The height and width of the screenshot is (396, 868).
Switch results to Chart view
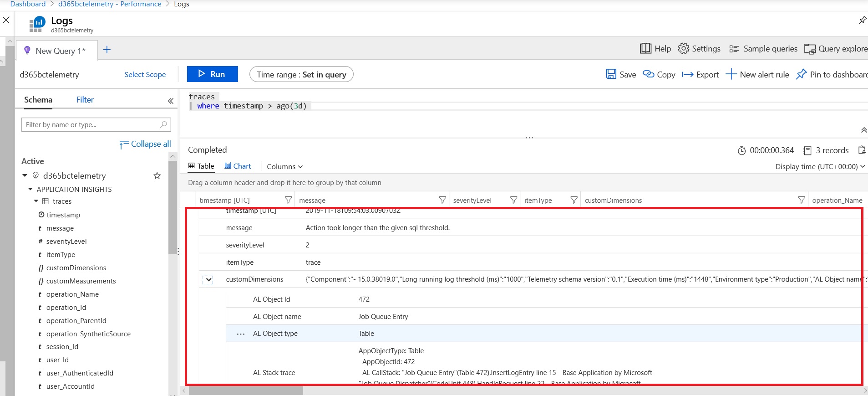pyautogui.click(x=238, y=166)
